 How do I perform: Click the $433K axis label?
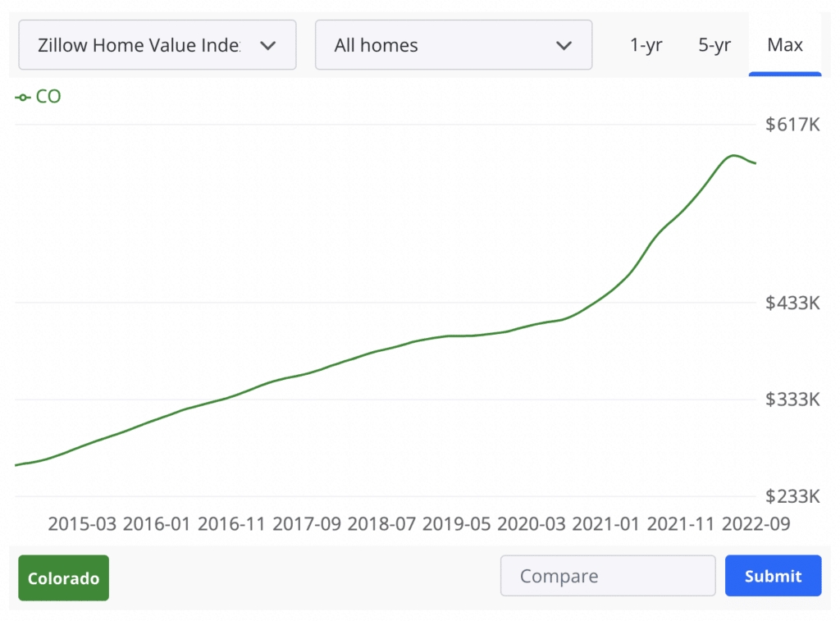point(792,304)
